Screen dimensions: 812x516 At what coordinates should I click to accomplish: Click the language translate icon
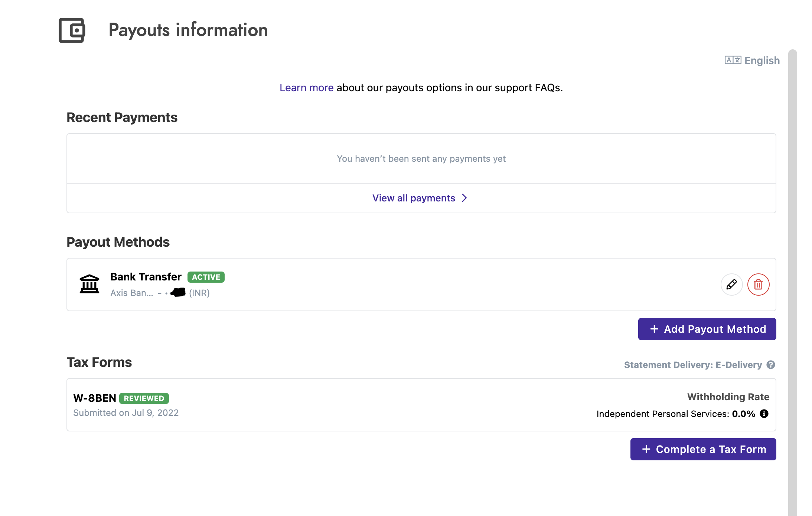pyautogui.click(x=733, y=60)
